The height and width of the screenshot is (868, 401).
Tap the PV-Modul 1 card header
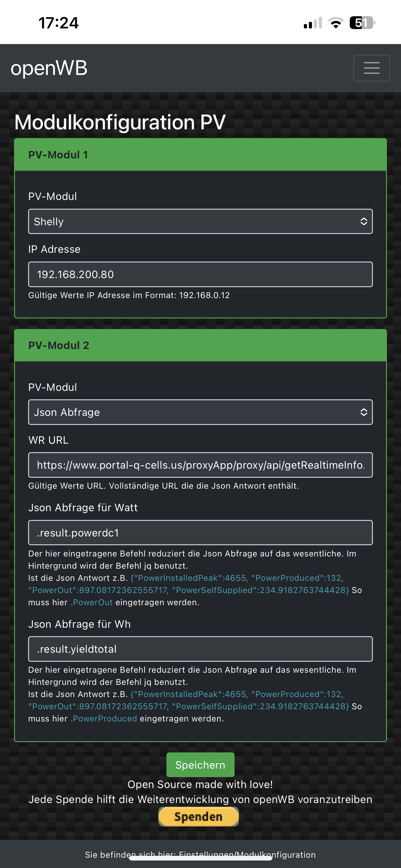[x=200, y=155]
